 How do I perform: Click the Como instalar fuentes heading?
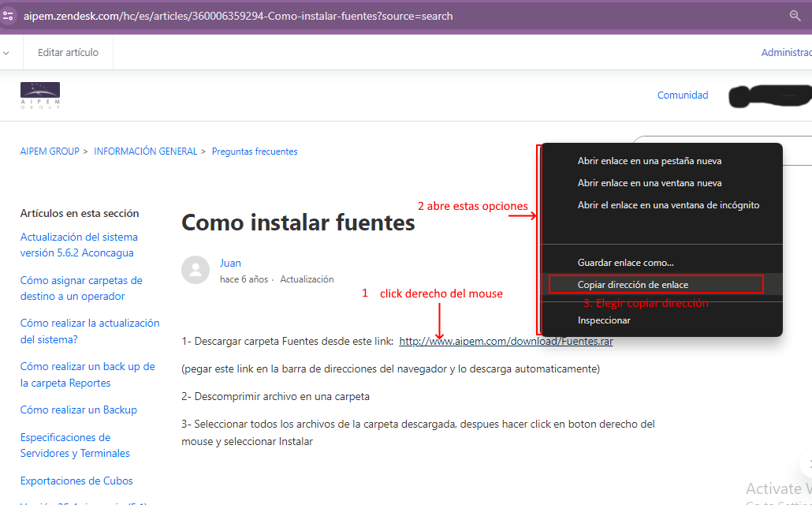(298, 223)
